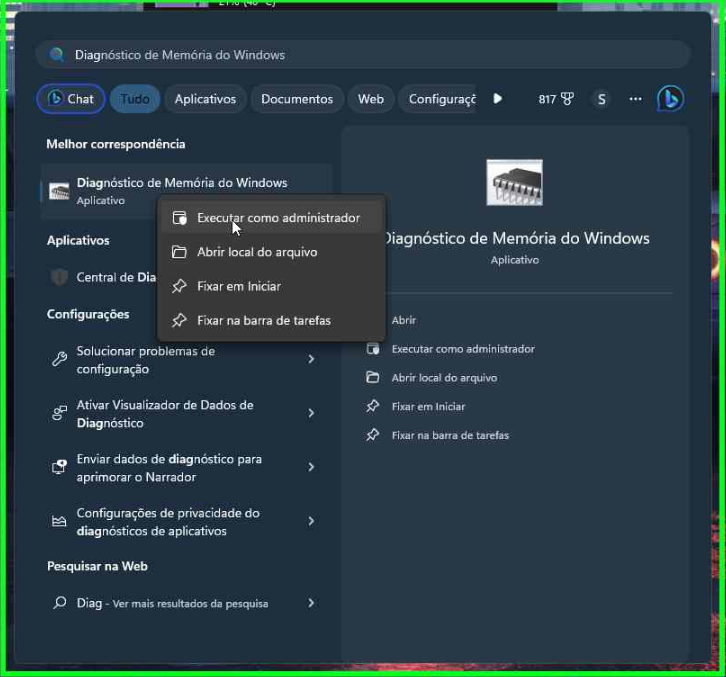
Task: Click open-folder icon in preview pane
Action: [373, 377]
